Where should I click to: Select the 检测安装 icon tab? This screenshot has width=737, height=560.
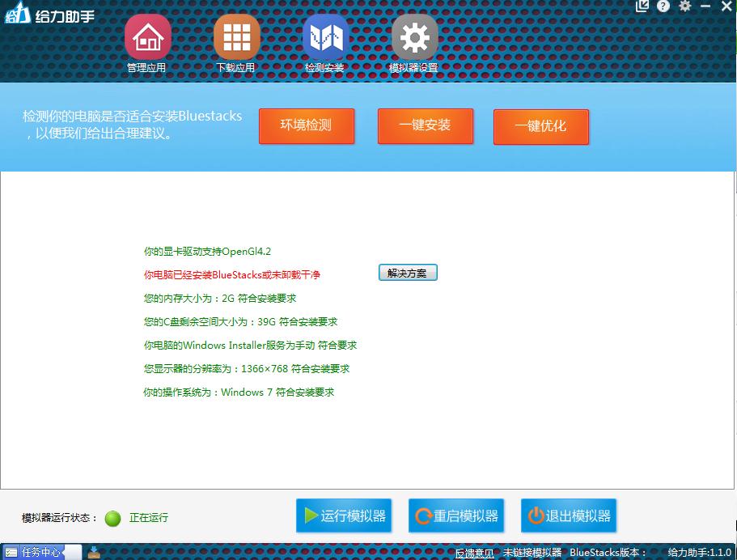pyautogui.click(x=326, y=37)
